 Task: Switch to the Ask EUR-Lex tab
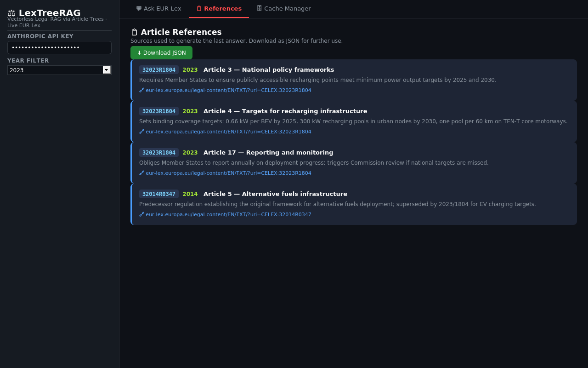[x=158, y=8]
